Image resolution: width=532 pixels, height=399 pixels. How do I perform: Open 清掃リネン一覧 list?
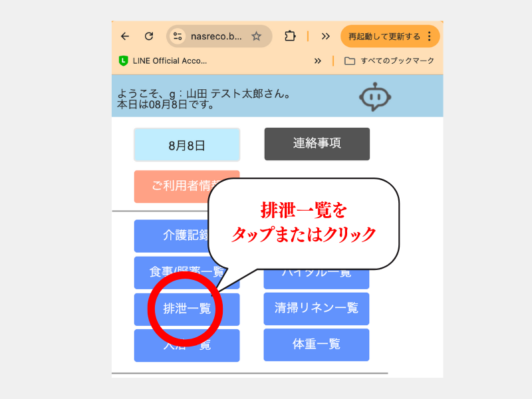316,309
